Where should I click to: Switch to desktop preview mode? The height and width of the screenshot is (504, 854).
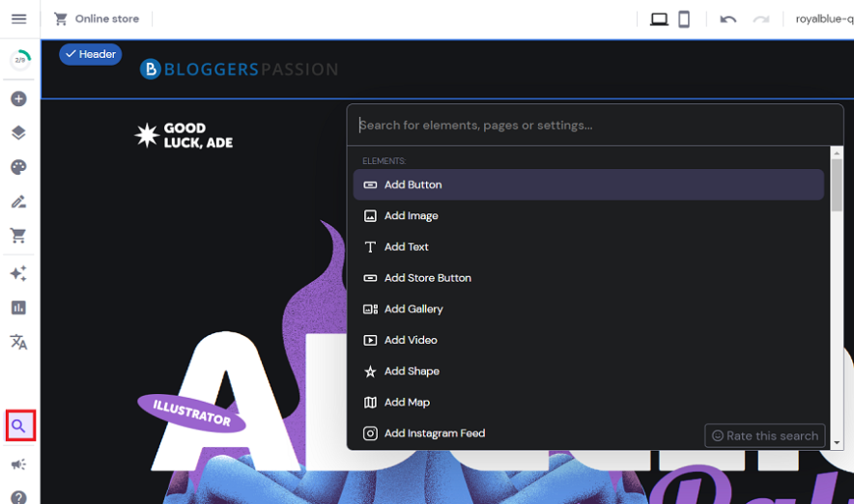click(x=659, y=19)
